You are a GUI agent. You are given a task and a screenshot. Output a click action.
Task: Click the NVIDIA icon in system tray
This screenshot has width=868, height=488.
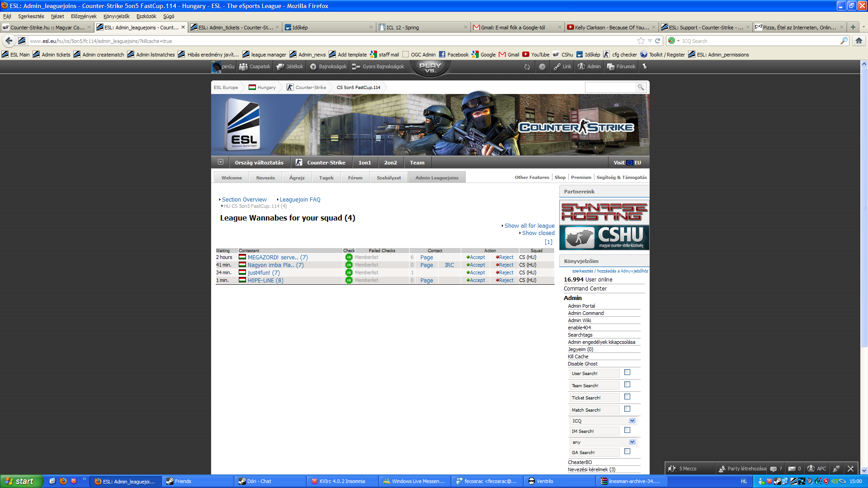[x=835, y=481]
